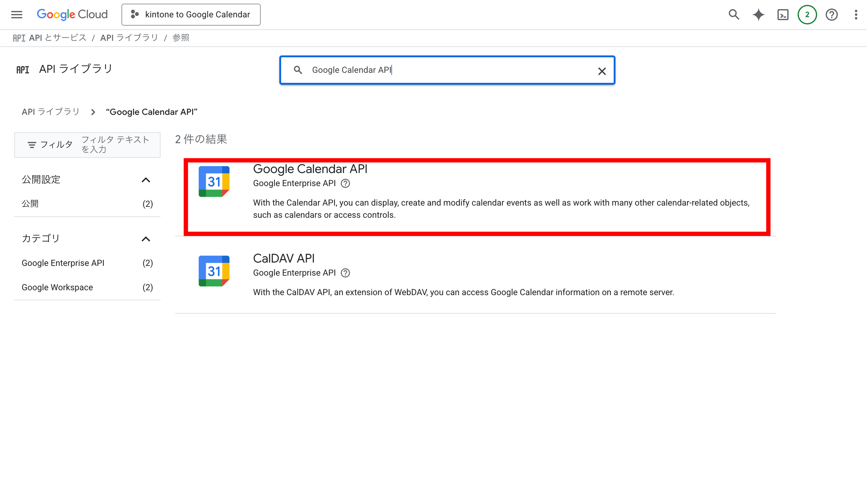Image resolution: width=868 pixels, height=487 pixels.
Task: Go back to API ライブラリ from results breadcrumb
Action: pos(51,112)
